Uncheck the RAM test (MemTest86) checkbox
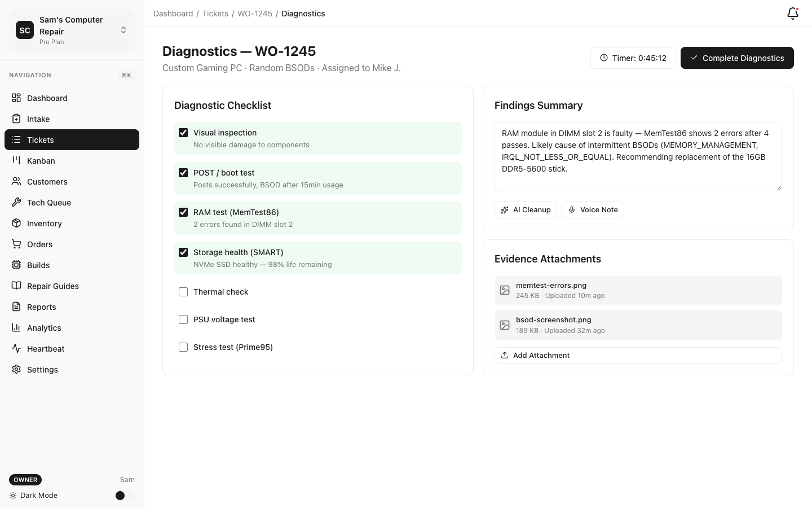The width and height of the screenshot is (812, 508). pos(183,212)
